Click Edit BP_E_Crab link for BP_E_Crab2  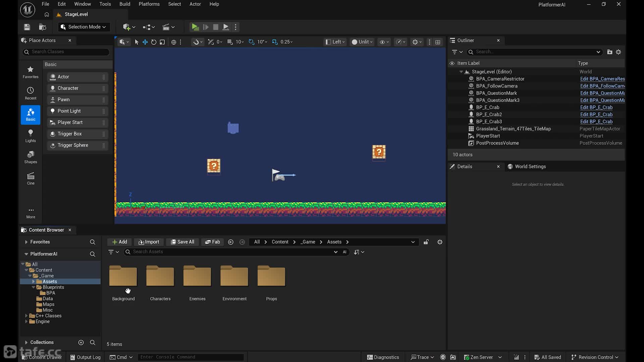(x=596, y=115)
